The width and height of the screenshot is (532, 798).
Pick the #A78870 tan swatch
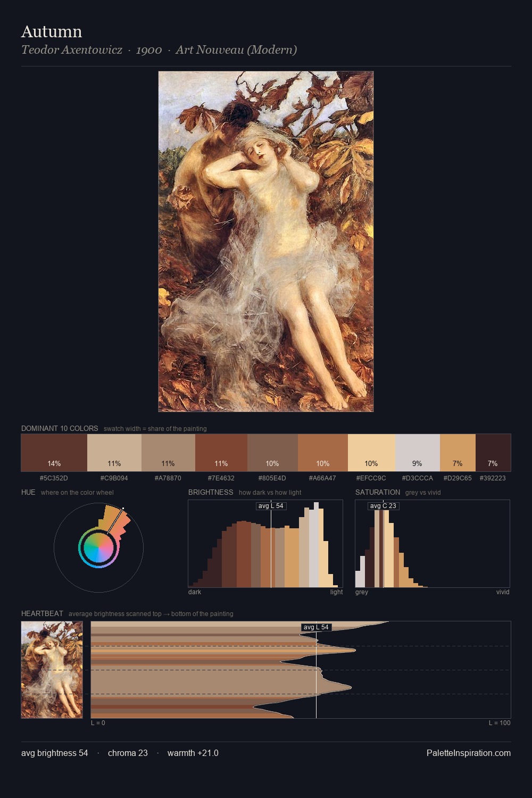pos(168,453)
